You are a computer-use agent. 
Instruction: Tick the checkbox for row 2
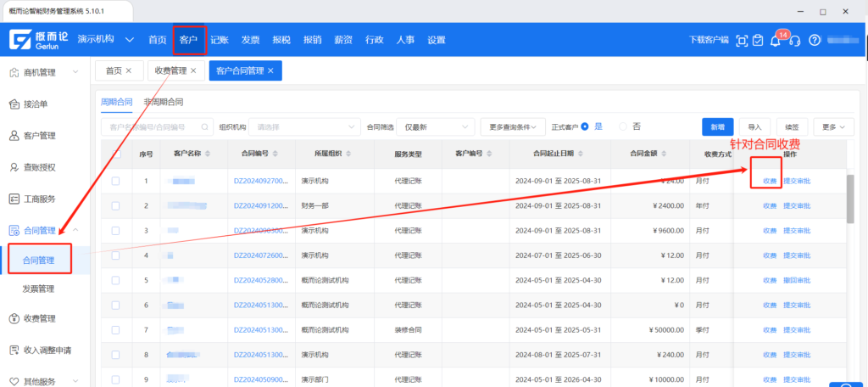(x=115, y=205)
